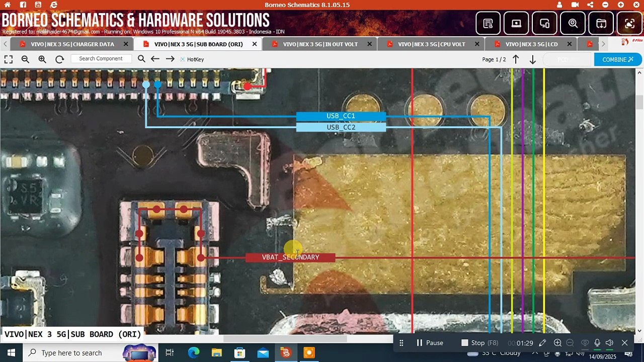Pause the screen recording
The image size is (644, 362).
430,343
